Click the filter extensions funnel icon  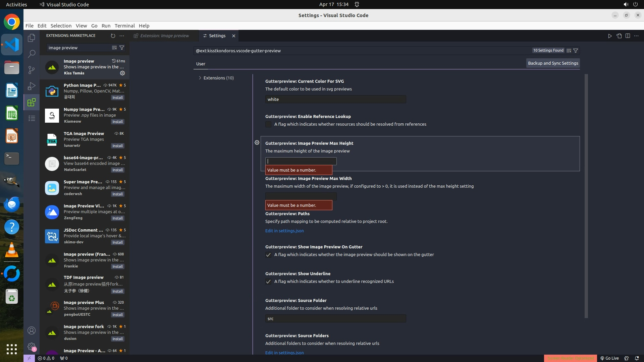[122, 48]
